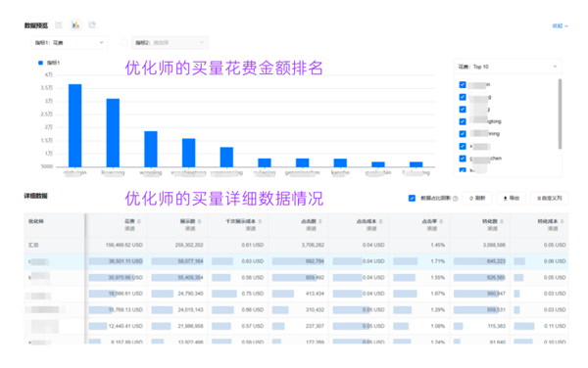Image resolution: width=588 pixels, height=368 pixels.
Task: Sort table by 花费 column sort icon
Action: [139, 221]
